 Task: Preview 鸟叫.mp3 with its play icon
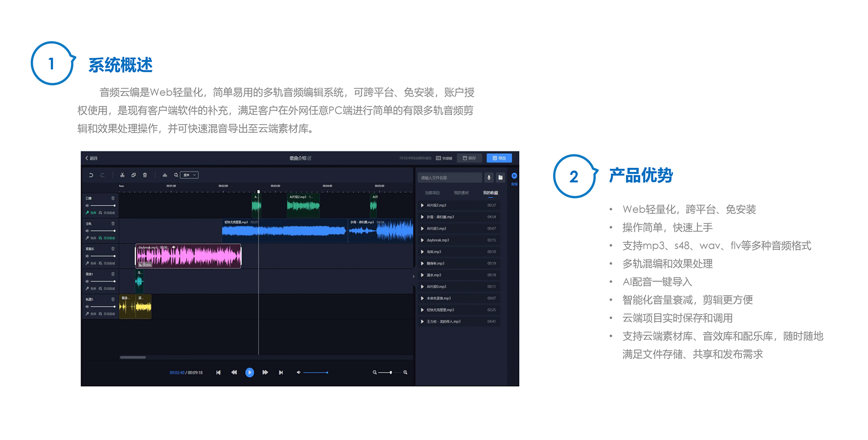click(x=422, y=251)
